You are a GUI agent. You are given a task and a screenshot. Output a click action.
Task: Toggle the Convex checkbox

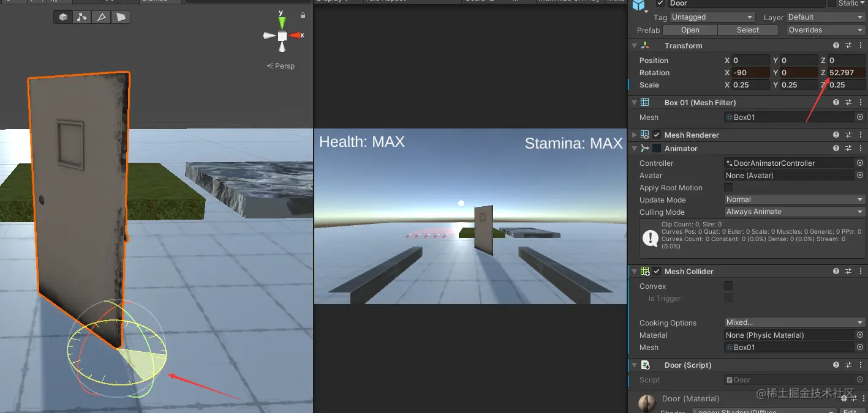click(728, 286)
